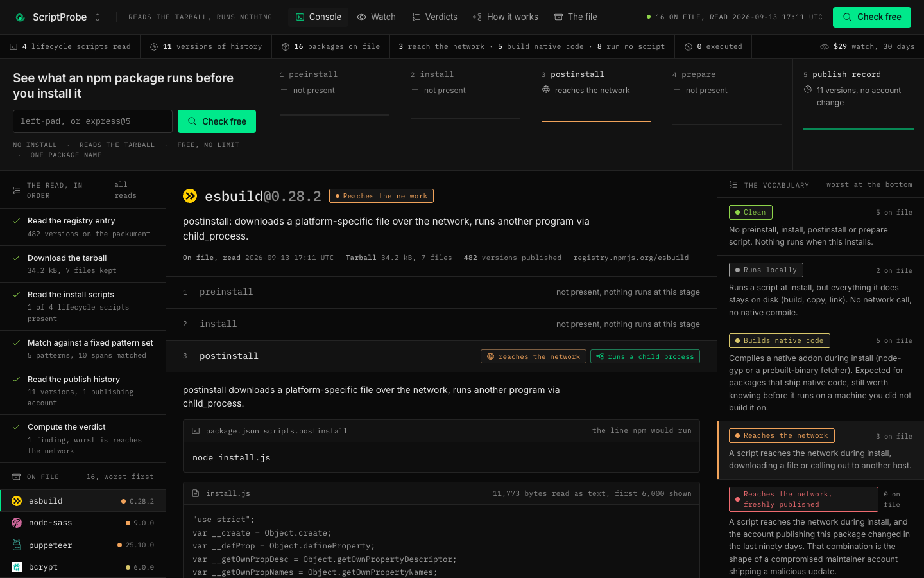Click the Clean verdict badge
924x578 pixels.
point(751,212)
